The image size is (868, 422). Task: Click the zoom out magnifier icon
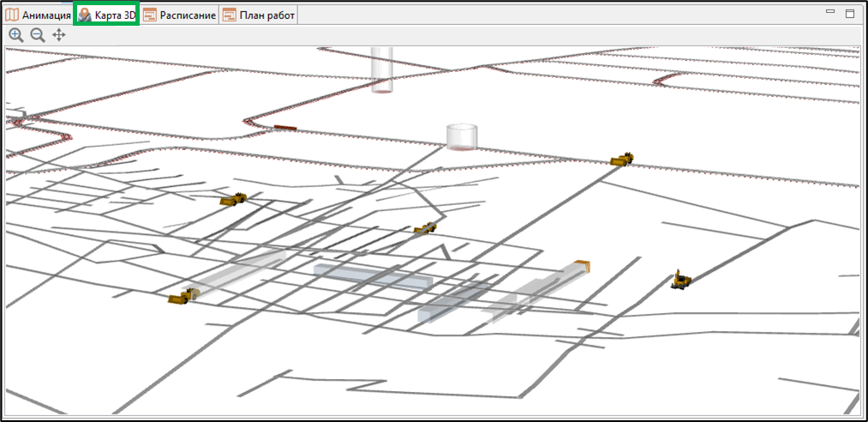37,35
